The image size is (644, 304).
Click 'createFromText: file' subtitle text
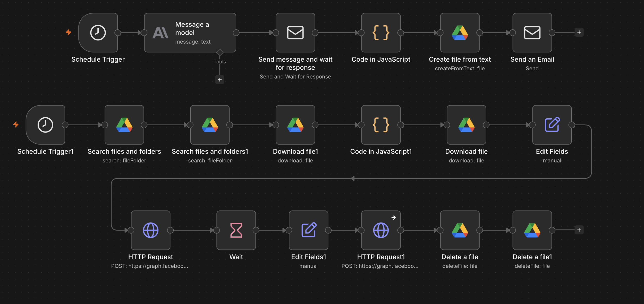pos(460,68)
